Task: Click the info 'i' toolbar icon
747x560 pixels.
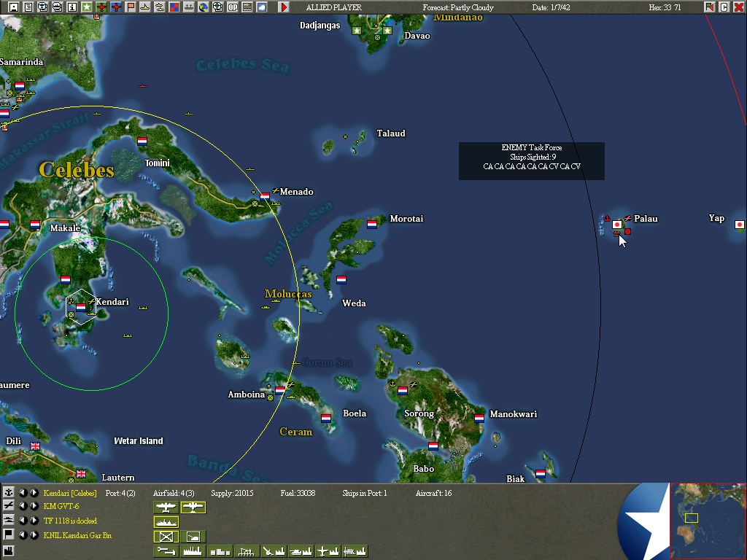Action: click(72, 7)
